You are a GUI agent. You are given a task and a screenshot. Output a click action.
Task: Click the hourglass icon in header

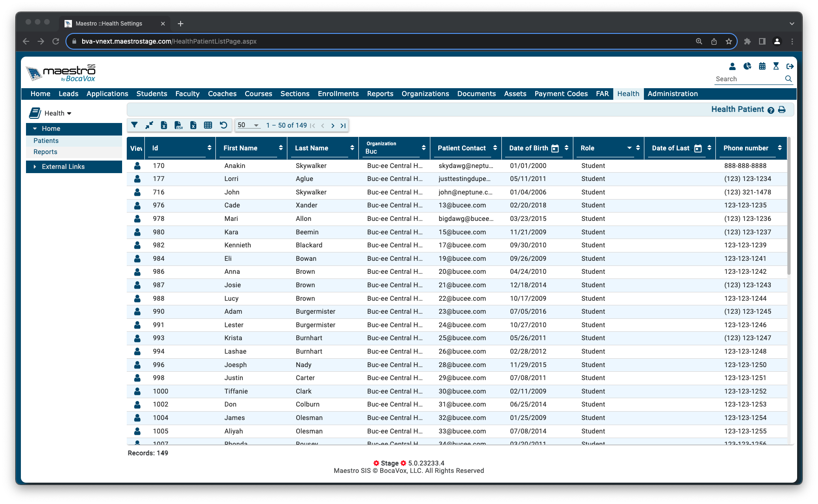pos(776,66)
